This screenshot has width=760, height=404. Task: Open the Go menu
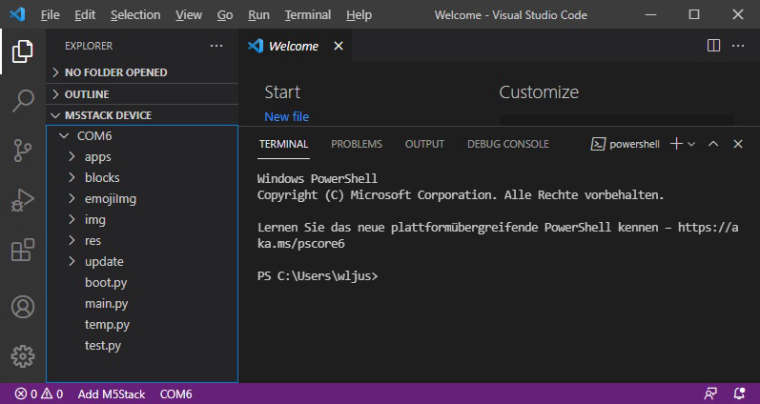(x=224, y=15)
